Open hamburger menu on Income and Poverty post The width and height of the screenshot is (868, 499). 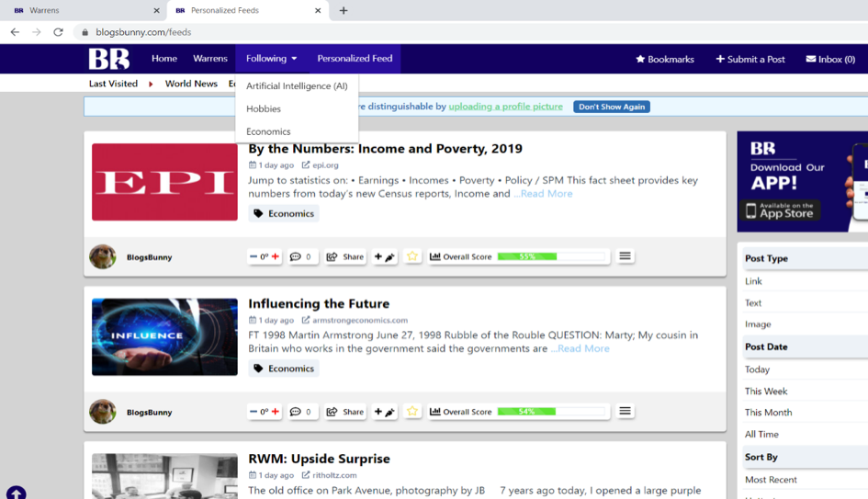coord(625,255)
